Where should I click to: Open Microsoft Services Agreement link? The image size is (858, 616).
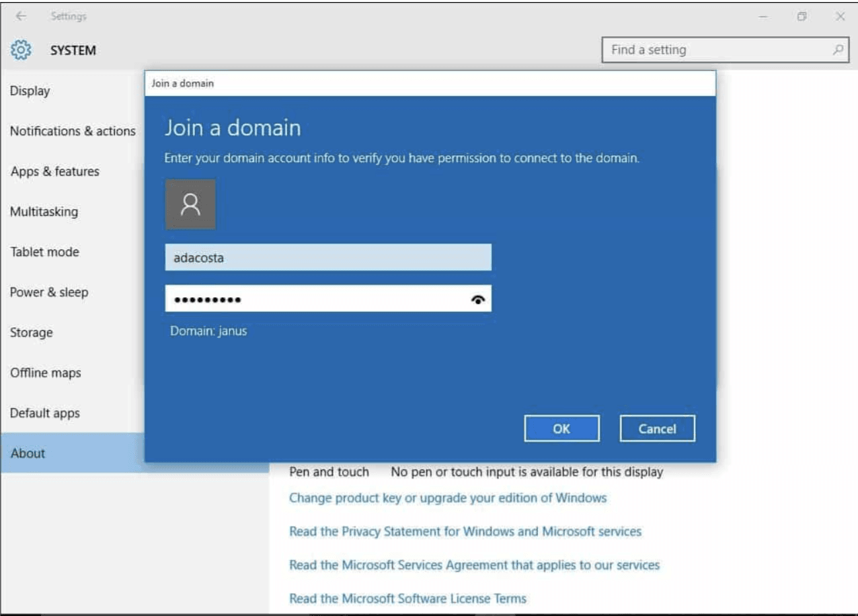pyautogui.click(x=474, y=565)
